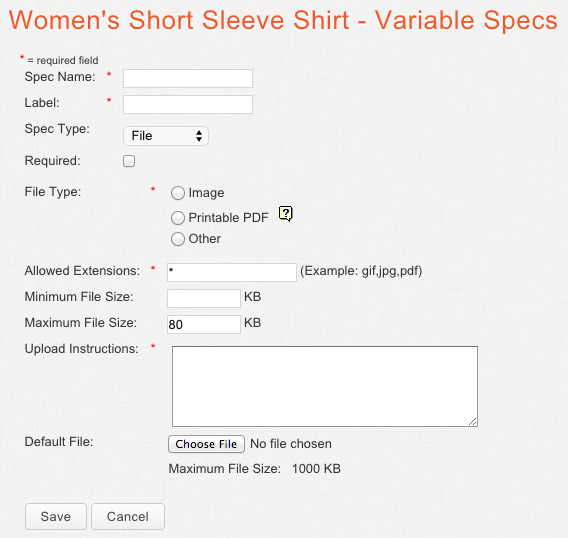The image size is (568, 538).
Task: Click inside the Upload Instructions textarea
Action: point(325,386)
